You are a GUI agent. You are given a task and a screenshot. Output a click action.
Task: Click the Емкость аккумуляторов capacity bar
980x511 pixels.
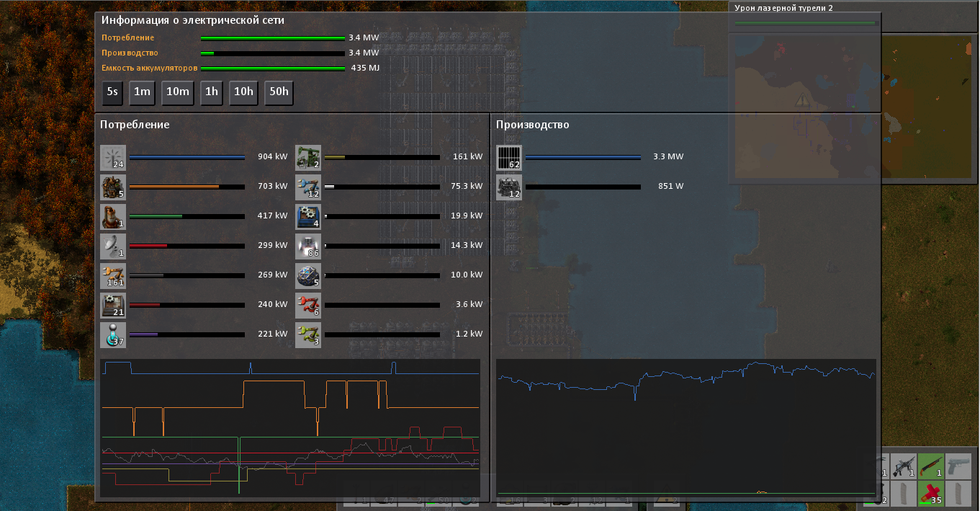tap(273, 68)
